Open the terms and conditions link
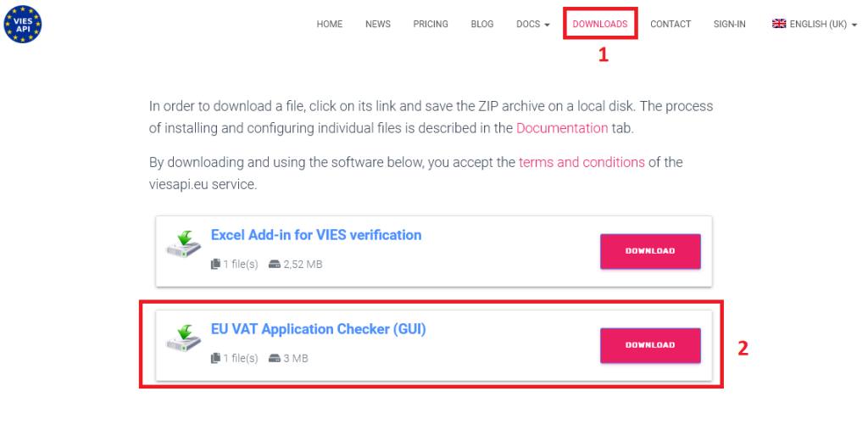Image resolution: width=868 pixels, height=425 pixels. click(581, 162)
